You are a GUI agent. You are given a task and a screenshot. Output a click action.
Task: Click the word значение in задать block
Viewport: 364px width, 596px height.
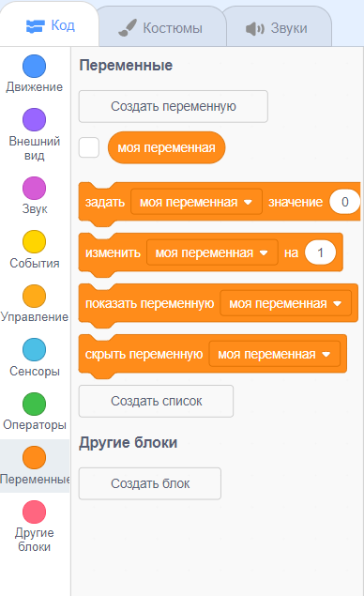pos(296,202)
